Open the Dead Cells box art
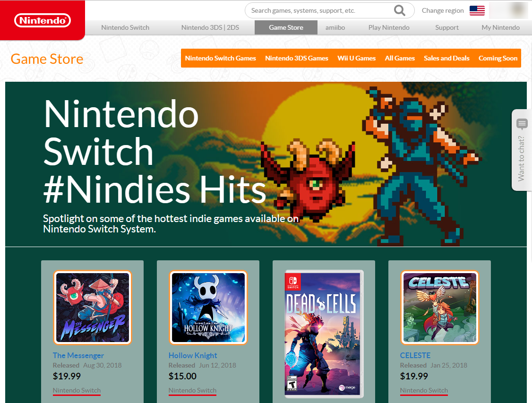Viewport: 532px width, 403px height. pyautogui.click(x=324, y=334)
